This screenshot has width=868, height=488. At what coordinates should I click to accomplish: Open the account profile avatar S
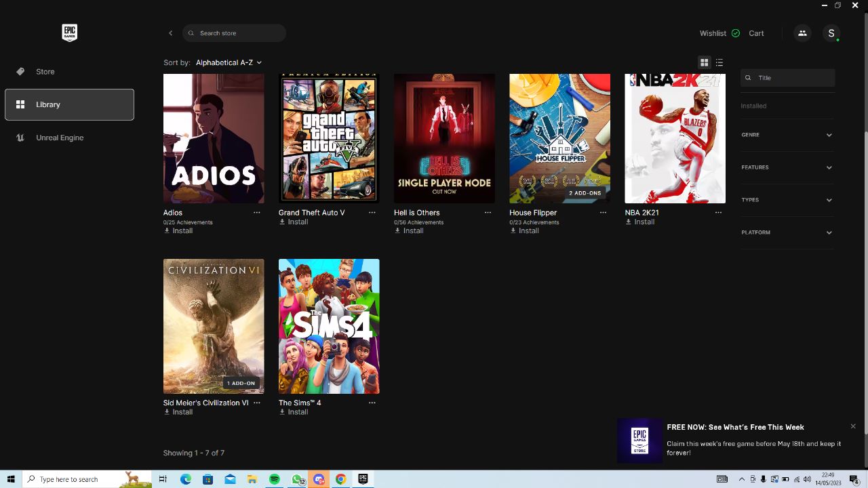point(831,33)
